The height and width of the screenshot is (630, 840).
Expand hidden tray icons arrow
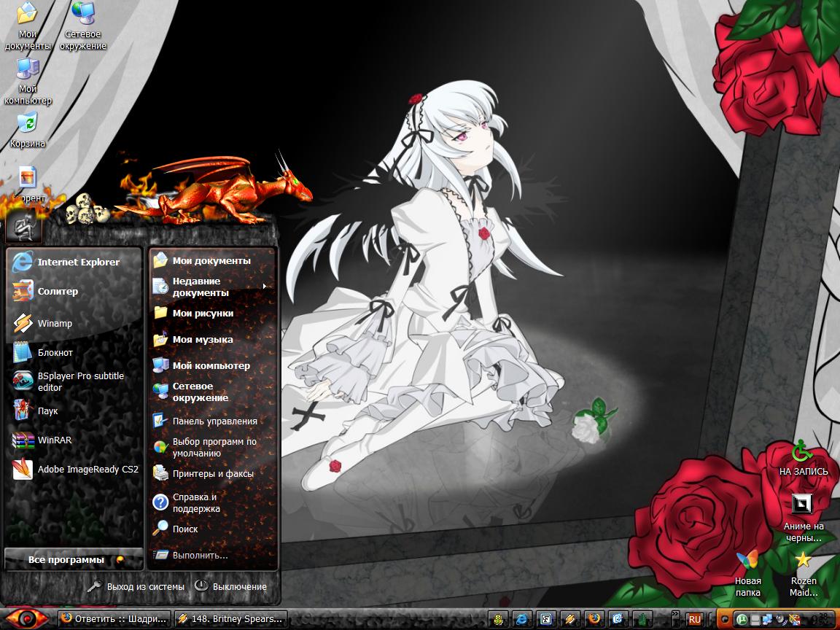[725, 620]
